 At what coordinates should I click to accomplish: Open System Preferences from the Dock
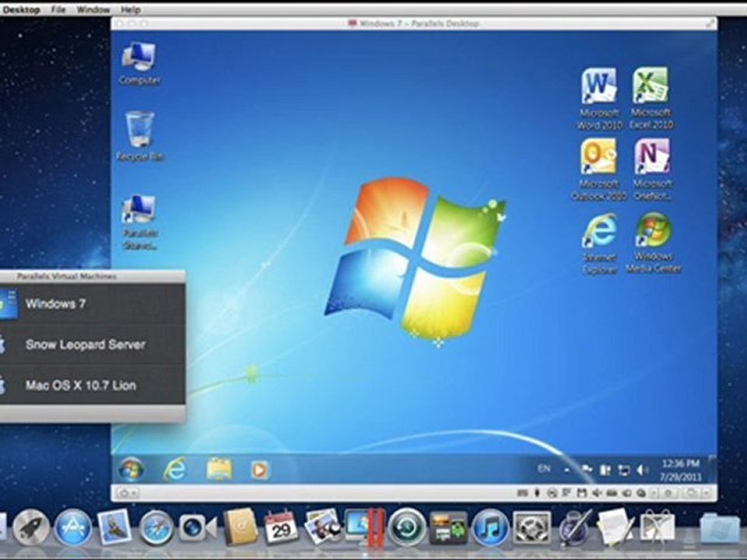tap(532, 527)
